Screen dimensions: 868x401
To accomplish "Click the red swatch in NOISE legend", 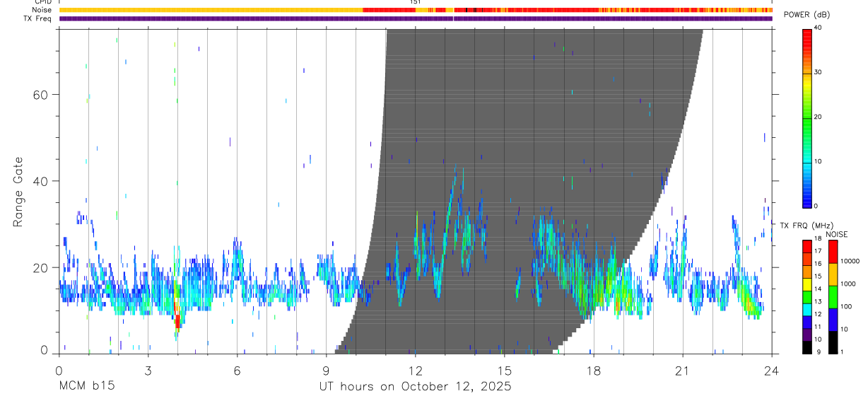I will click(832, 252).
